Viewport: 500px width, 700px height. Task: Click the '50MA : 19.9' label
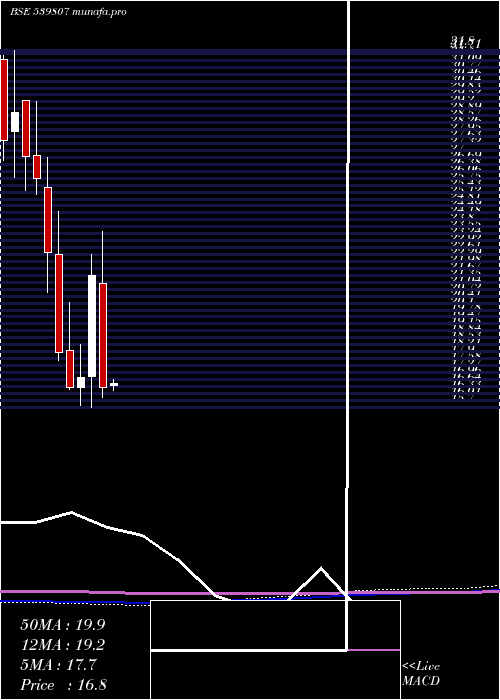click(63, 625)
